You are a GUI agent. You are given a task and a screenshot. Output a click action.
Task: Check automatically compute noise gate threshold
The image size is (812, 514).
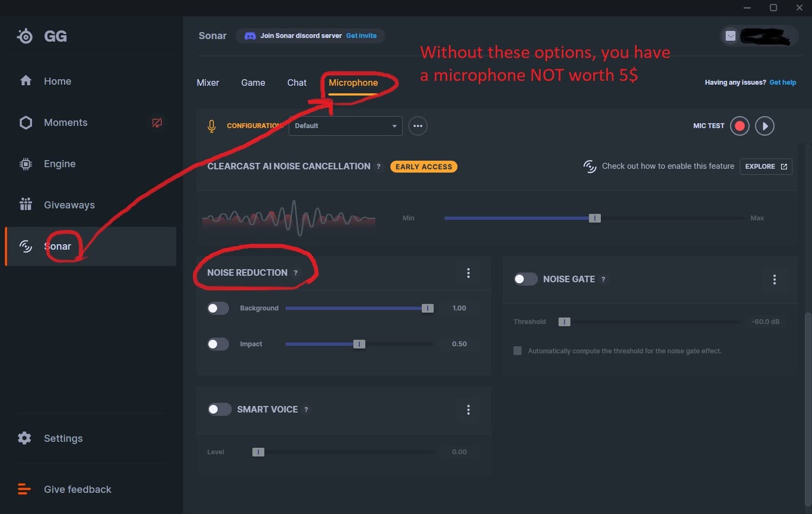tap(517, 351)
